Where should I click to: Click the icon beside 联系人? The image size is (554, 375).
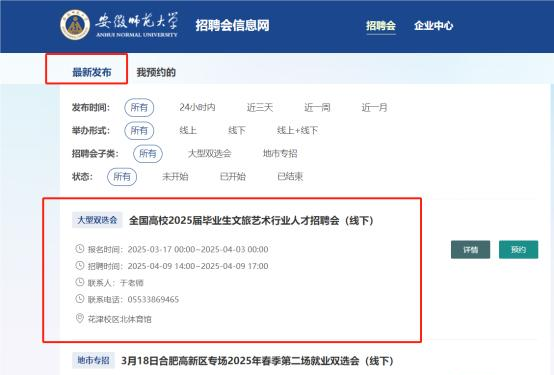(80, 282)
